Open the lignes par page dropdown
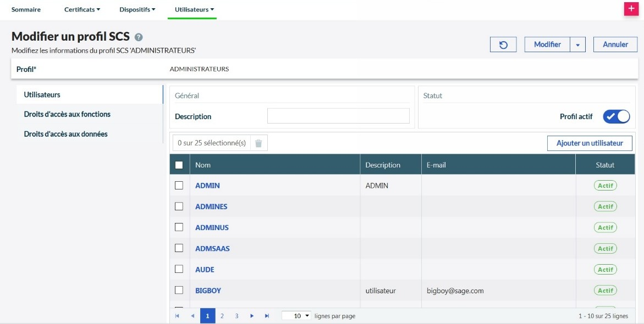The width and height of the screenshot is (644, 324). [296, 316]
